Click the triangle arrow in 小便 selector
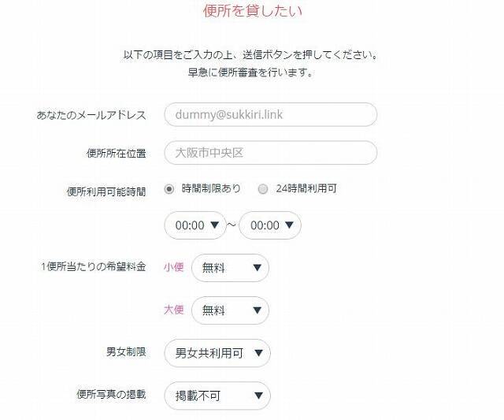Screen dimensions: 504x420 pos(257,268)
